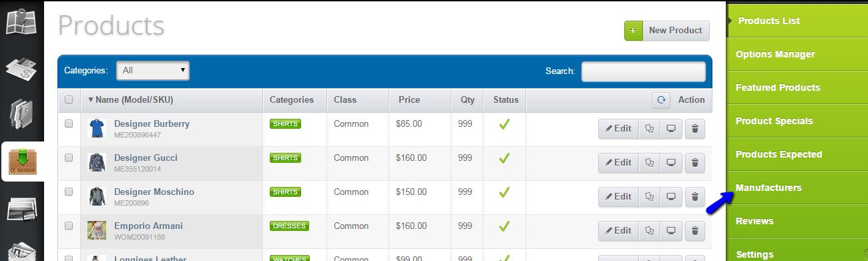Screen dimensions: 868x261
Task: Select the Emporio Armani row checkbox
Action: pos(69,226)
